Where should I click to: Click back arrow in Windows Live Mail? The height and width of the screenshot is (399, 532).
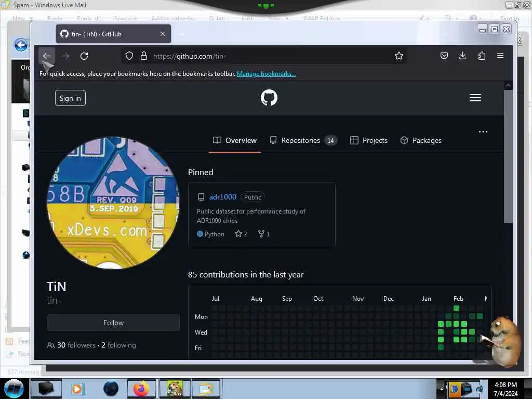point(21,45)
